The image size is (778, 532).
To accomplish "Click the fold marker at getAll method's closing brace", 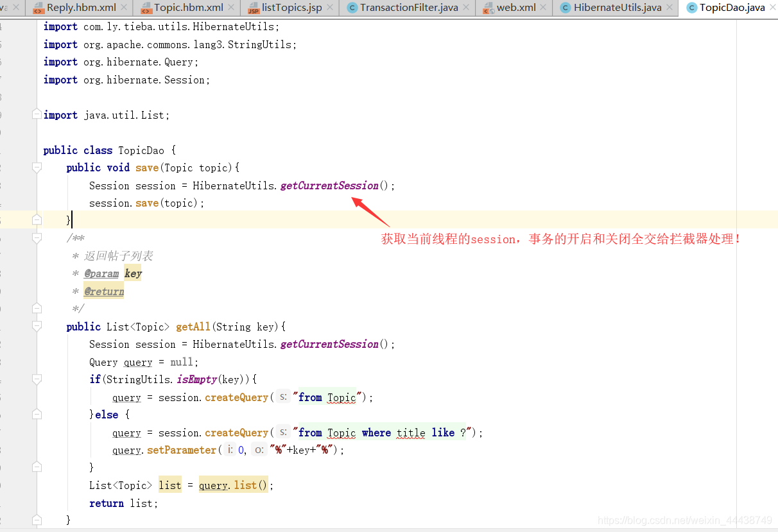I will [37, 520].
